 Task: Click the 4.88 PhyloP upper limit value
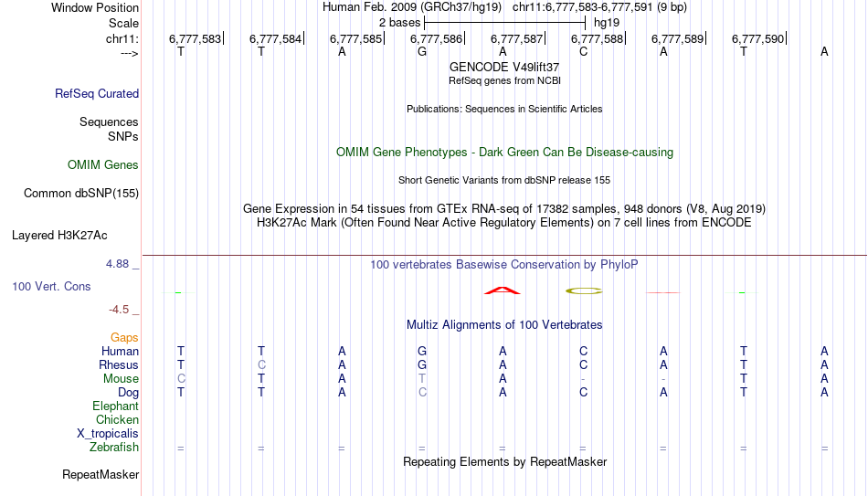(117, 264)
